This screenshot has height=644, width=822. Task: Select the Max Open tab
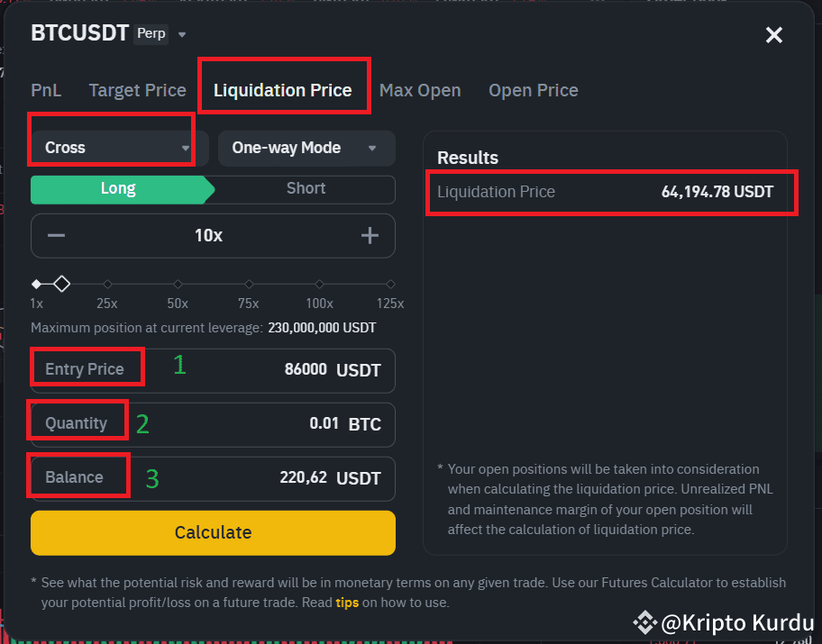click(420, 90)
